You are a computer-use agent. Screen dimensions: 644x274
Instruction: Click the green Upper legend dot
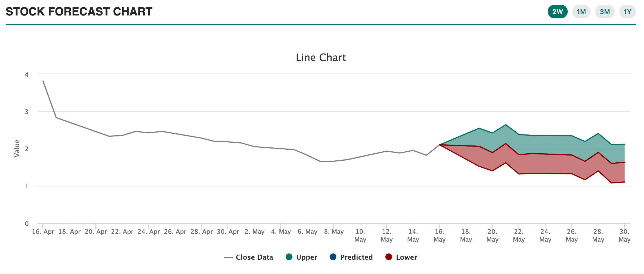pos(289,257)
